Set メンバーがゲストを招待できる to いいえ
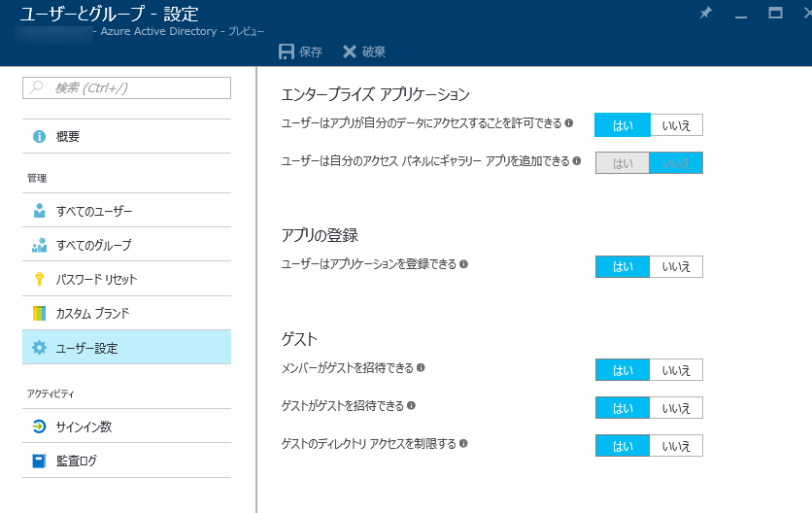812x513 pixels. tap(676, 369)
